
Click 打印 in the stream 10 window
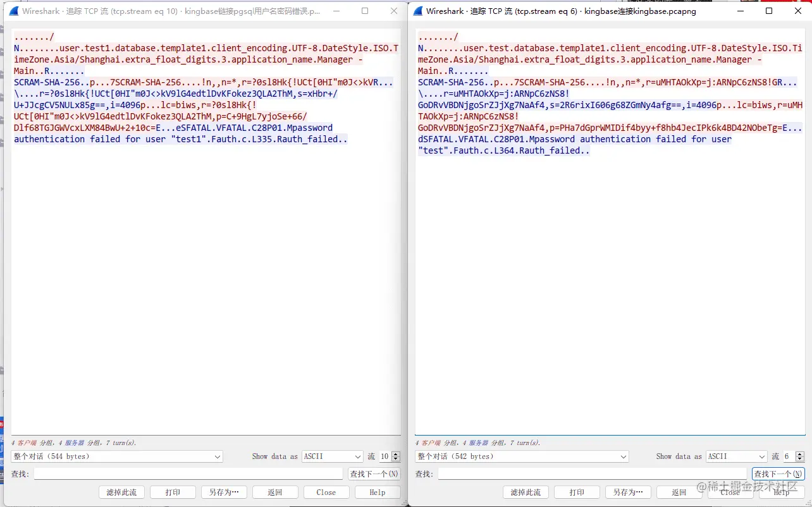tap(173, 492)
